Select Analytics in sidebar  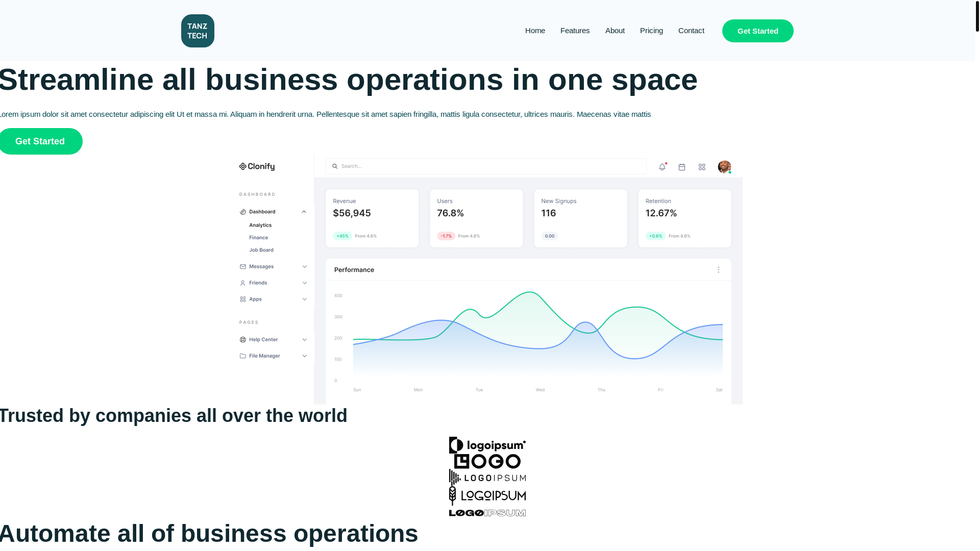click(260, 225)
